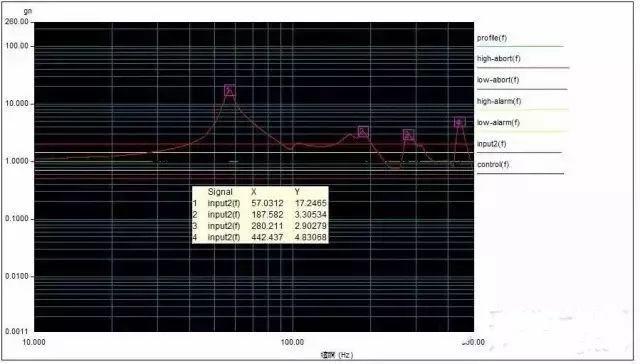Viewport: 640px width, 364px height.
Task: Click the 100.00 x-axis frequency label
Action: pos(292,342)
